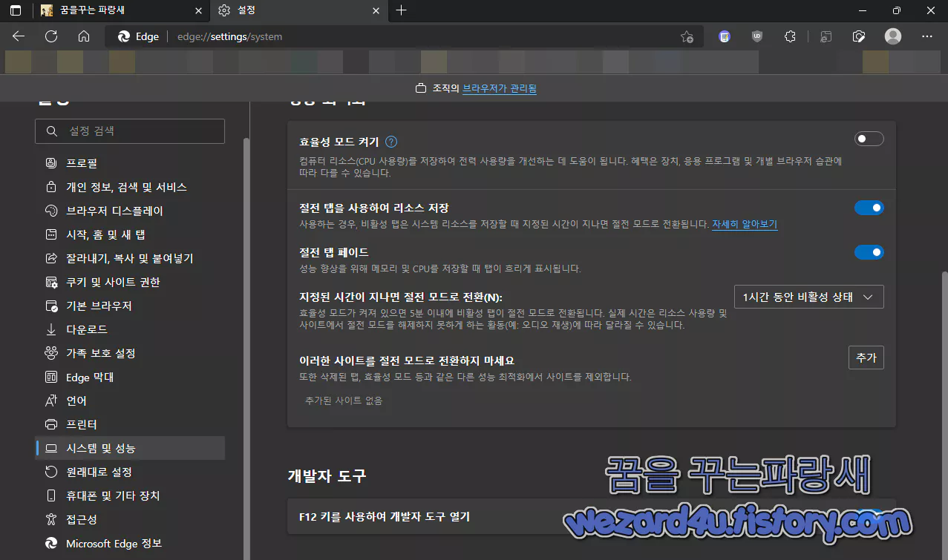
Task: Open the 자세히 알아보기 link
Action: click(x=744, y=224)
